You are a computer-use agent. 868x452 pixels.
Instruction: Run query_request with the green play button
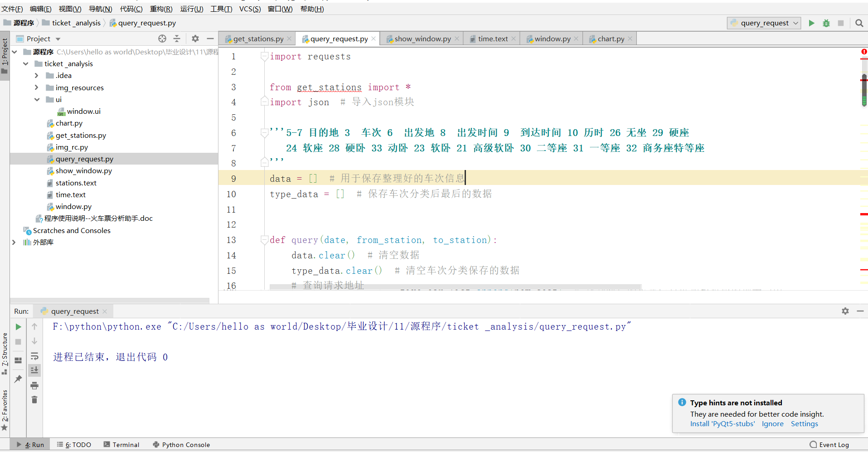[811, 23]
